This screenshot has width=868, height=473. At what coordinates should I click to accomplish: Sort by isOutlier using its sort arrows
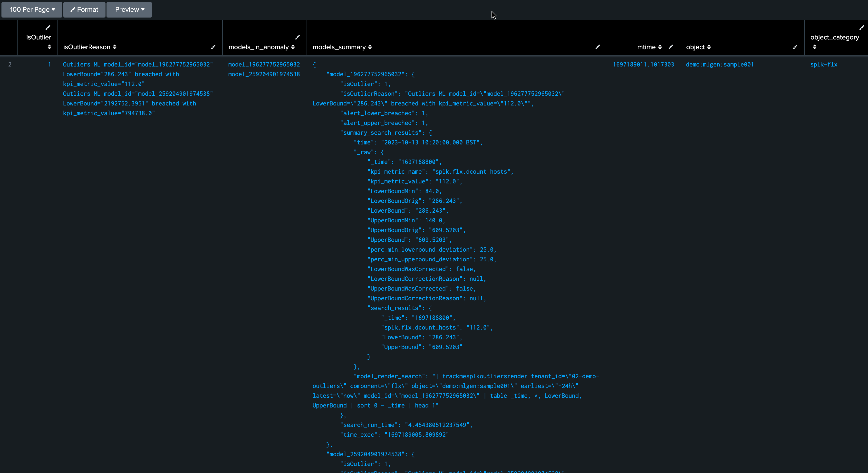(49, 47)
